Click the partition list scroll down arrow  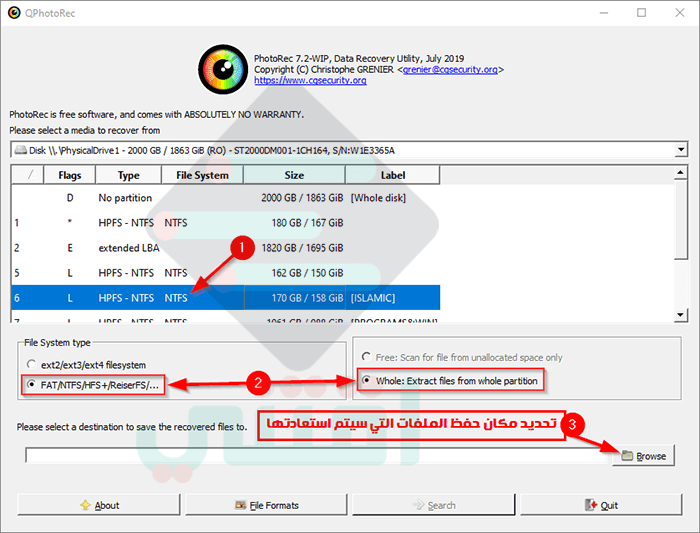[680, 315]
